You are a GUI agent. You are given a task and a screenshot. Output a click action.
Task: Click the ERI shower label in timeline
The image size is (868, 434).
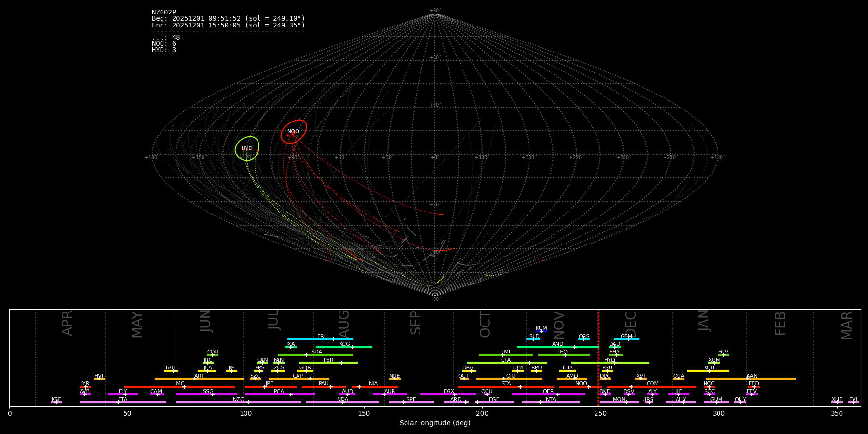322,337
